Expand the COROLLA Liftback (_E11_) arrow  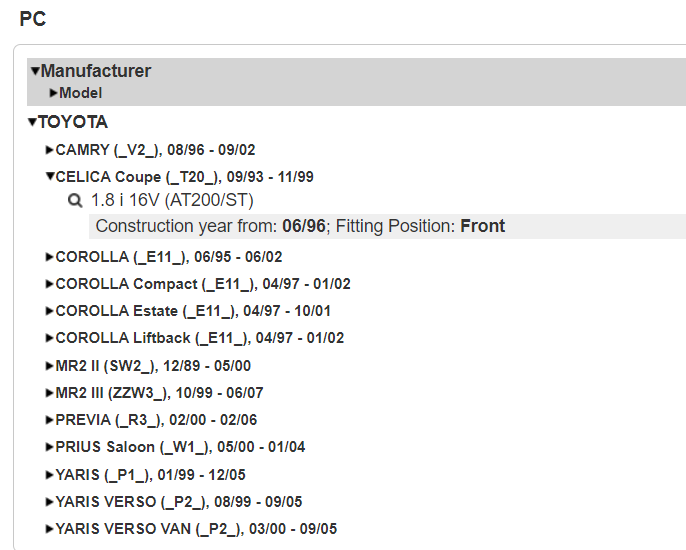click(50, 338)
